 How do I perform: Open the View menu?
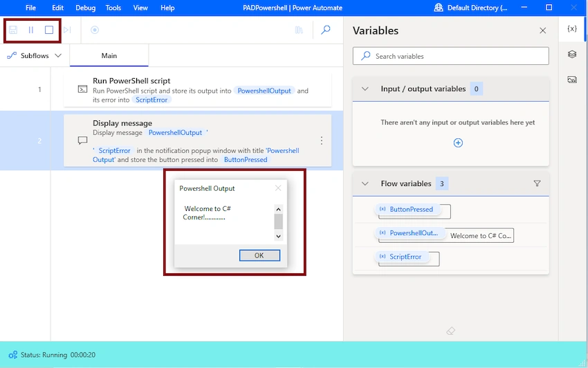140,8
